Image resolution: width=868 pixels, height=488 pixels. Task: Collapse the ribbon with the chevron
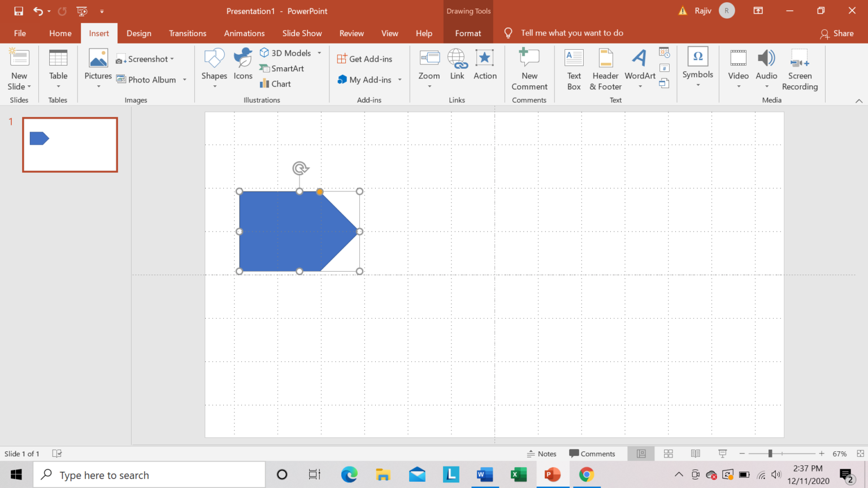click(858, 101)
